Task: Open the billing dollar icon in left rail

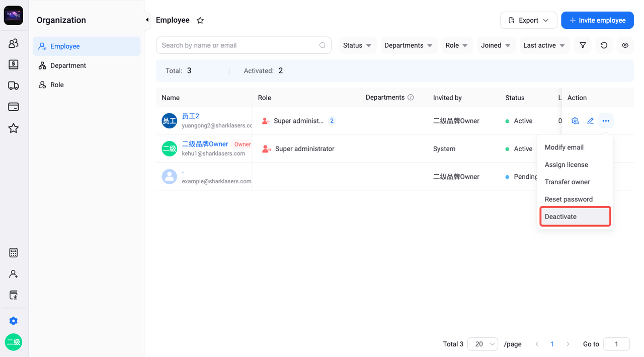Action: coord(14,64)
